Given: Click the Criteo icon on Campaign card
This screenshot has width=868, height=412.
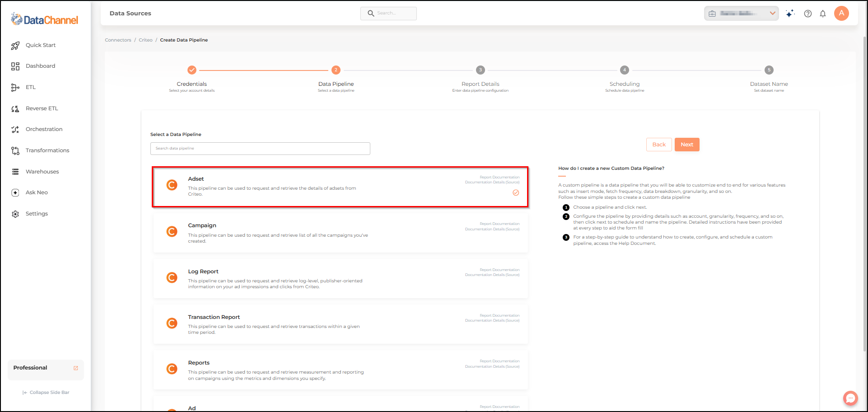Looking at the screenshot, I should (x=172, y=231).
